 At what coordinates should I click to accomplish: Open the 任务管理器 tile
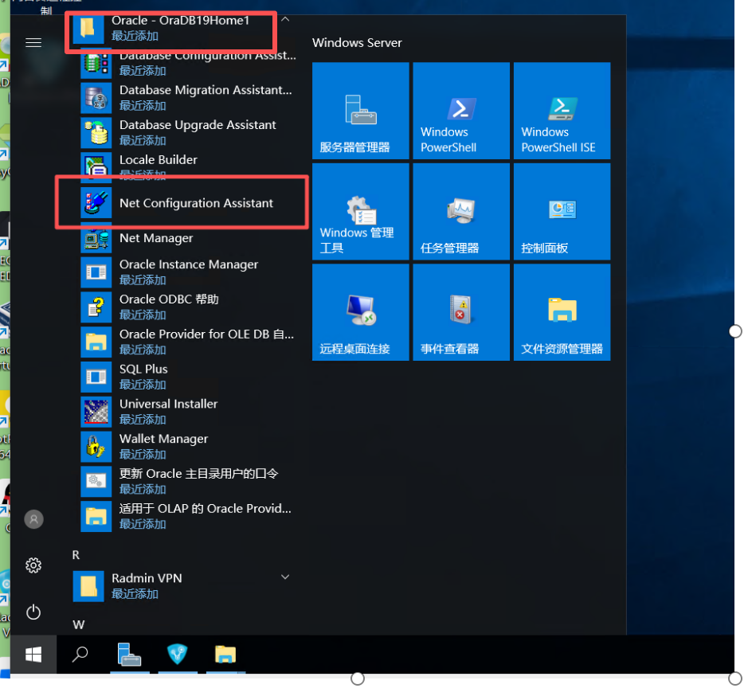(x=461, y=212)
